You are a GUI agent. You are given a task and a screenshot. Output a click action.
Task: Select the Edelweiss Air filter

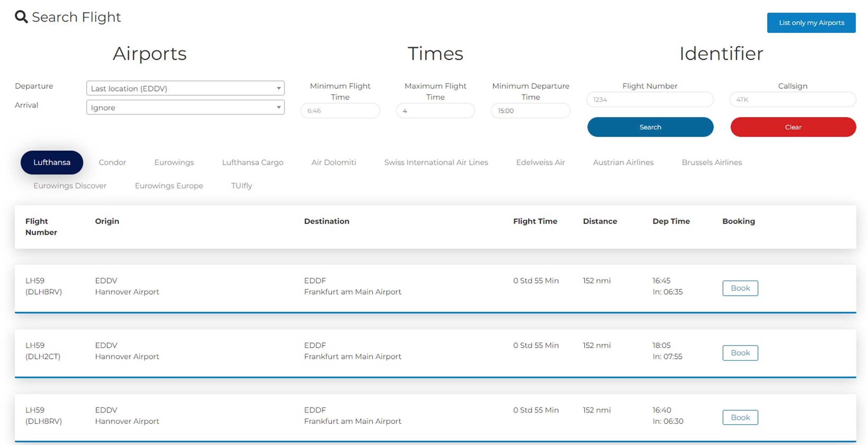540,162
